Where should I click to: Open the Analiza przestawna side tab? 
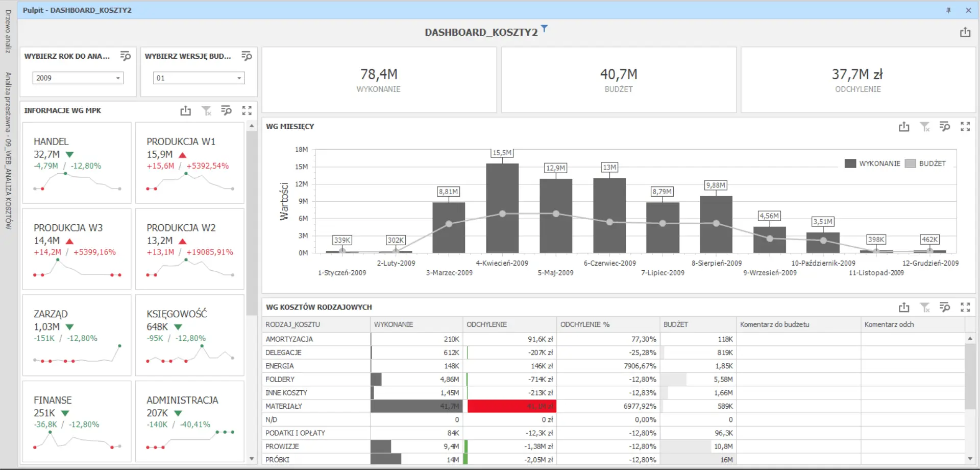8,151
